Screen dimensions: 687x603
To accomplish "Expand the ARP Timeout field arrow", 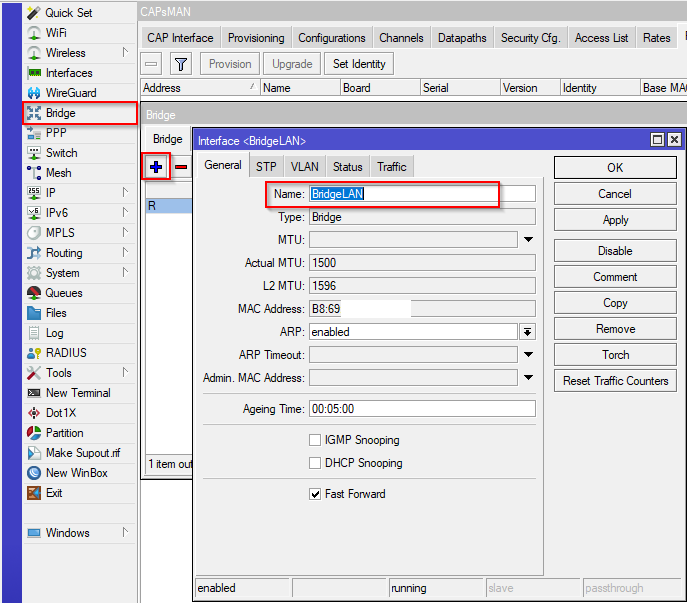I will pos(528,355).
